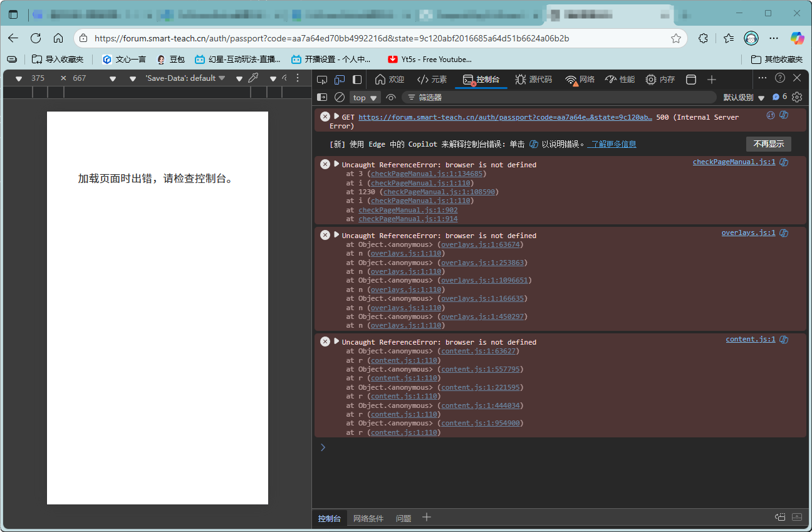The height and width of the screenshot is (532, 812).
Task: Click the 不再显示 button
Action: point(768,144)
